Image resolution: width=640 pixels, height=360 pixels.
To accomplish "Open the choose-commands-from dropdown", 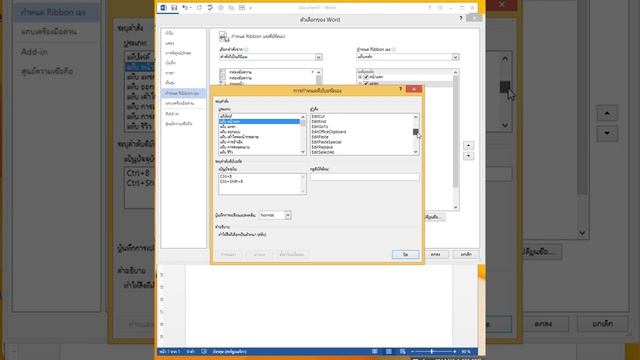I will coord(318,57).
